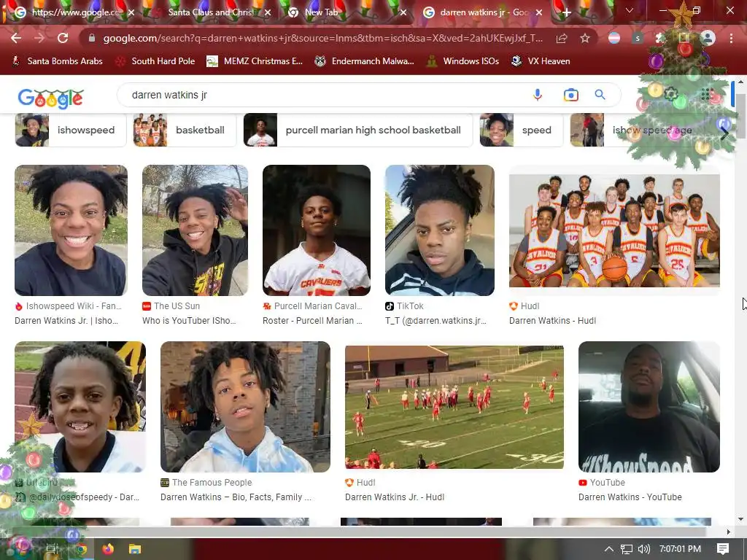Image resolution: width=747 pixels, height=560 pixels.
Task: Open the Hudl football field image
Action: coord(454,407)
